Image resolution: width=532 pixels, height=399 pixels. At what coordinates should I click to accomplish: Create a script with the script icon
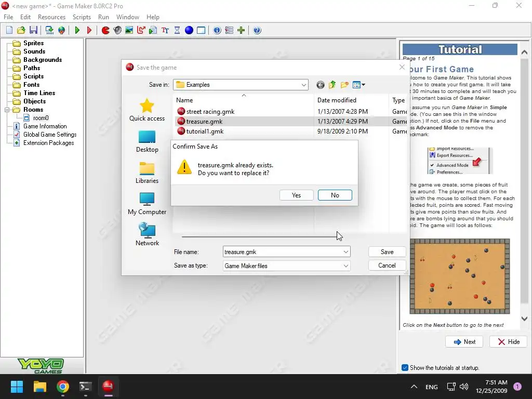point(153,30)
